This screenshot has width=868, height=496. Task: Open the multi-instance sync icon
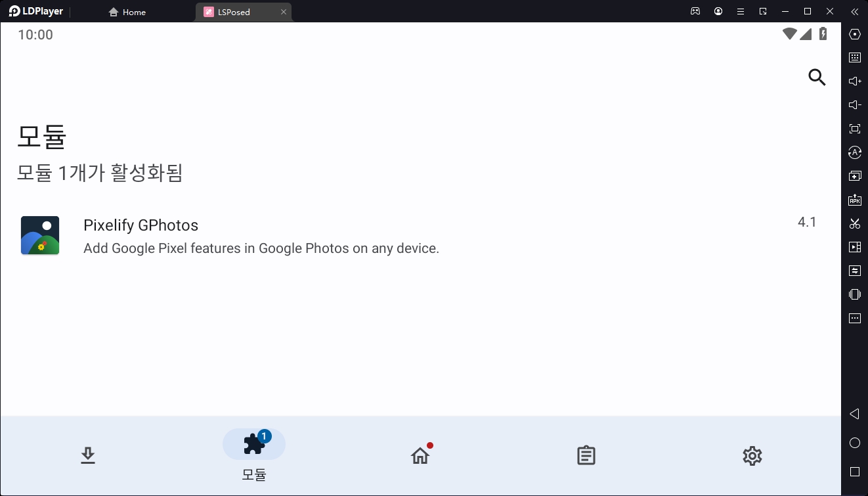(855, 176)
